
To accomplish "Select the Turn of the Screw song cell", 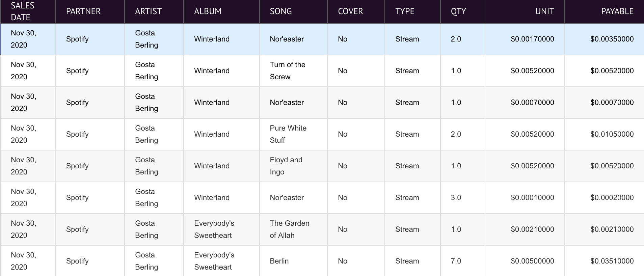I will 293,71.
